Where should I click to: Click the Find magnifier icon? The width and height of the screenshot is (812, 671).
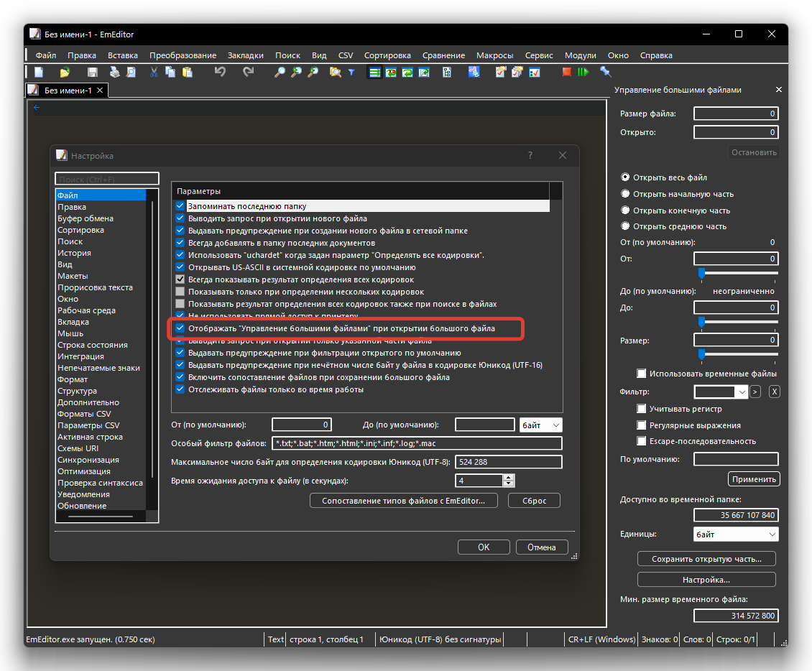point(280,73)
